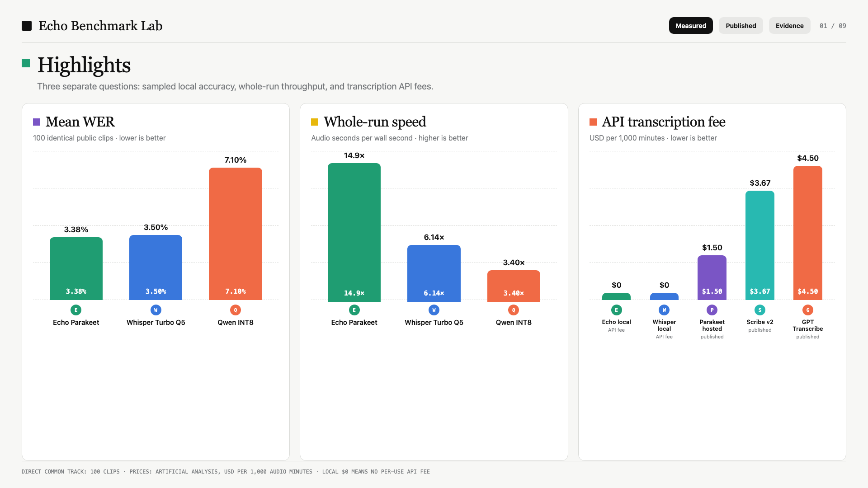
Task: Select the Whisper local $0 fee bar
Action: tap(664, 296)
